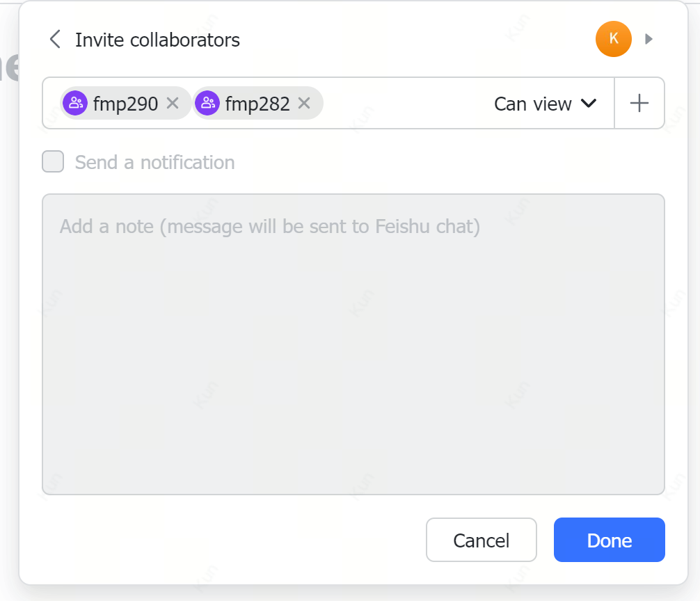This screenshot has height=601, width=700.
Task: Remove fmp282 using its × icon
Action: tap(304, 103)
